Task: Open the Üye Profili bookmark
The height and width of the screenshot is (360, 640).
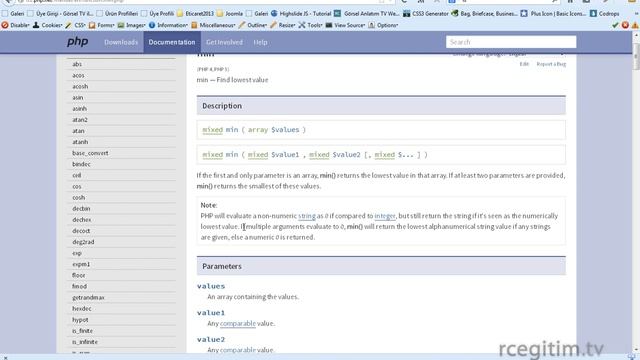Action: pos(158,13)
